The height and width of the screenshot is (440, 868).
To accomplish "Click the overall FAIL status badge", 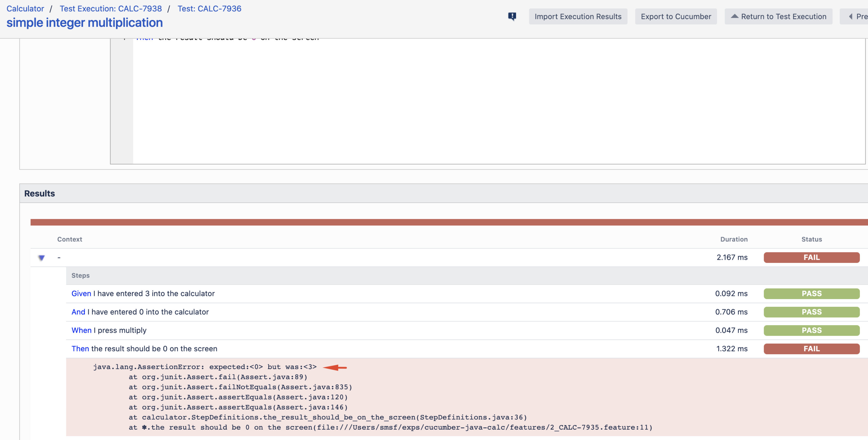I will point(811,257).
